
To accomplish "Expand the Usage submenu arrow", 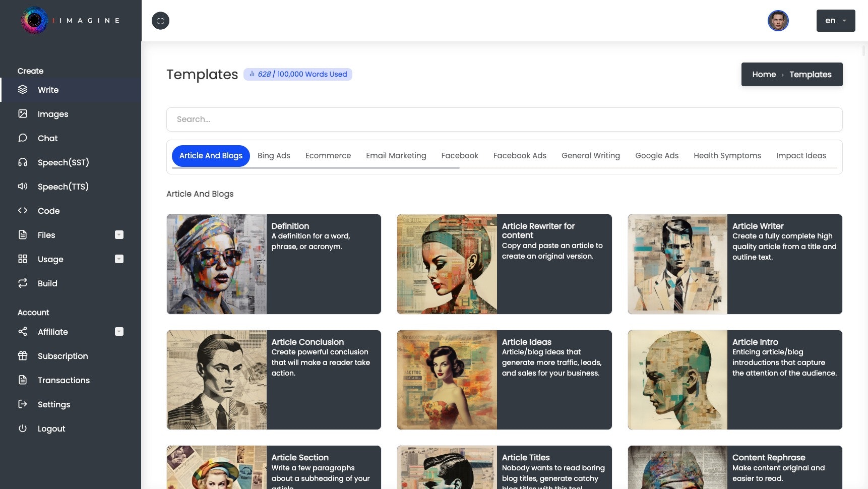I will (119, 259).
